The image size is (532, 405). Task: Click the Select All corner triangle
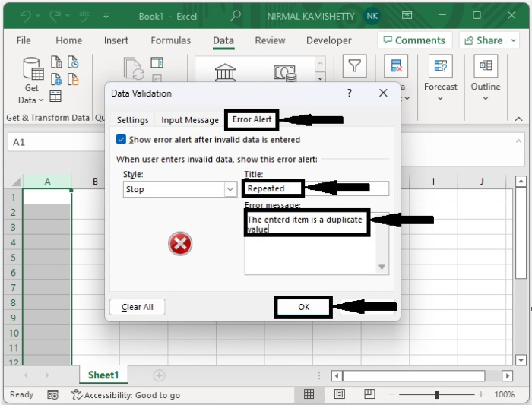[15, 182]
